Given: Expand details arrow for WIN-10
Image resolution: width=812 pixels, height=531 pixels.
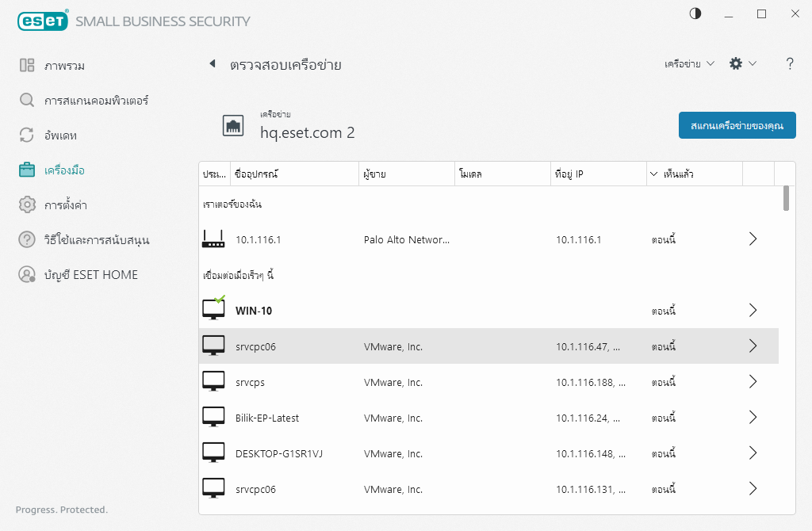Looking at the screenshot, I should [753, 311].
